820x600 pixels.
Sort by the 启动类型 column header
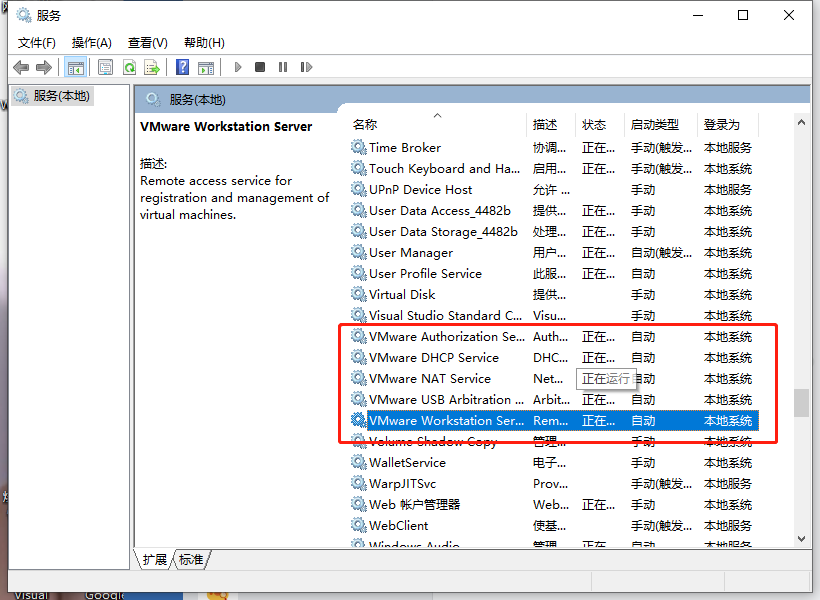(661, 124)
